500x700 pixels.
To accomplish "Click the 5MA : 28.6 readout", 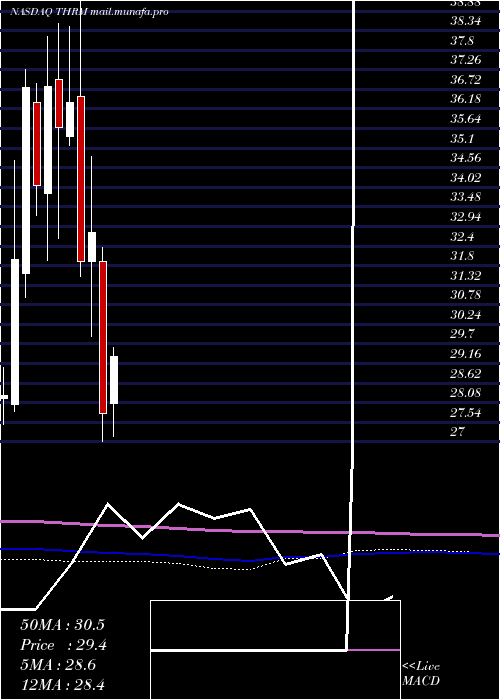I will point(58,664).
